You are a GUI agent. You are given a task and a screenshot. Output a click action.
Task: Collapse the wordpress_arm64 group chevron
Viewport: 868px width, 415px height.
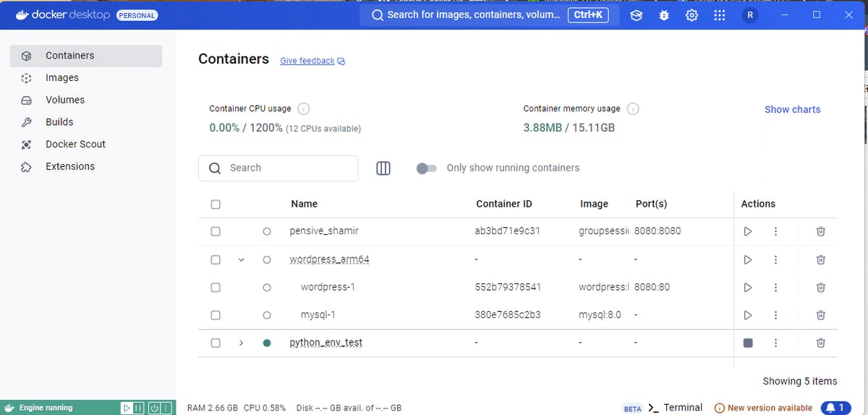click(242, 260)
